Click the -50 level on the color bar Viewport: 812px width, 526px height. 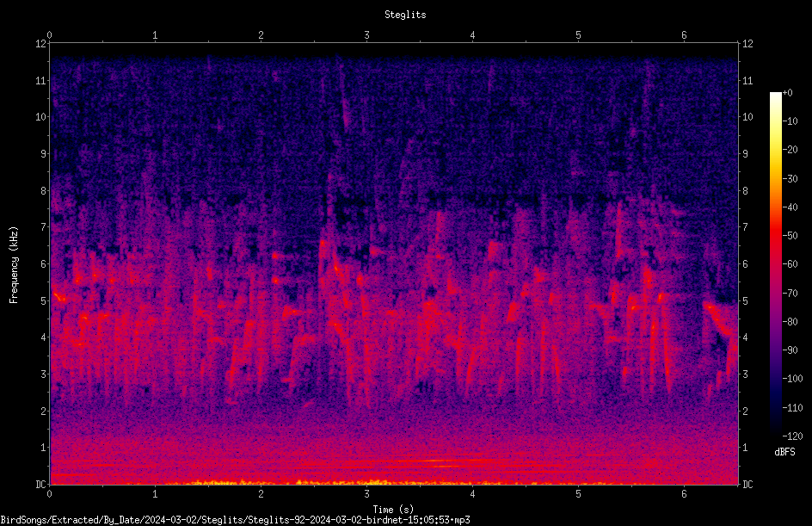coord(790,235)
